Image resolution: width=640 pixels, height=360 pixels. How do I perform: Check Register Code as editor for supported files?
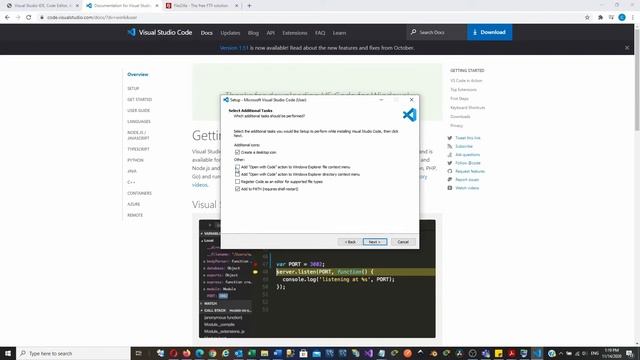[237, 182]
